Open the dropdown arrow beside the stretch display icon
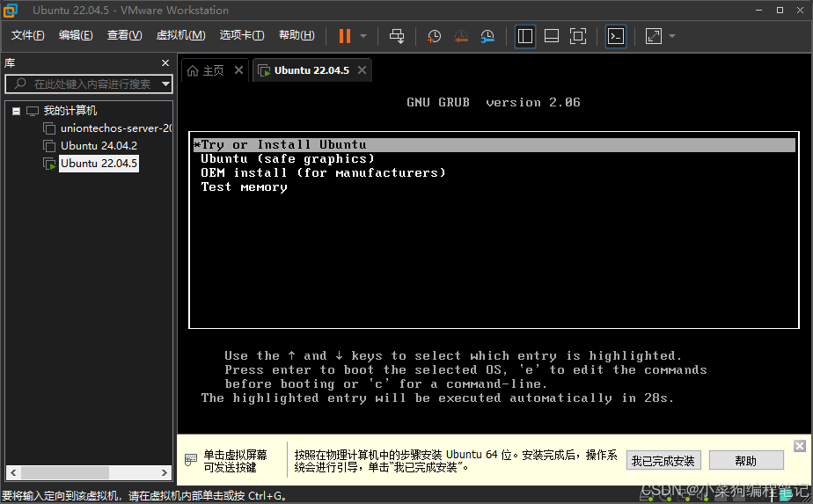This screenshot has width=813, height=504. click(x=672, y=36)
